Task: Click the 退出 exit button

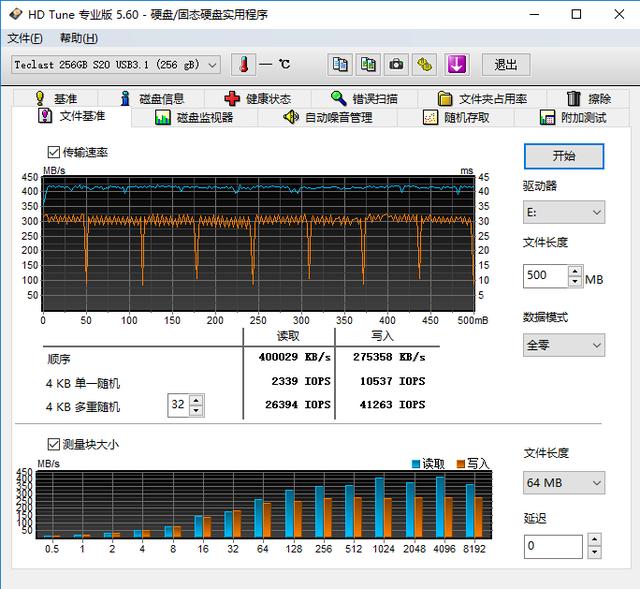Action: coord(506,65)
